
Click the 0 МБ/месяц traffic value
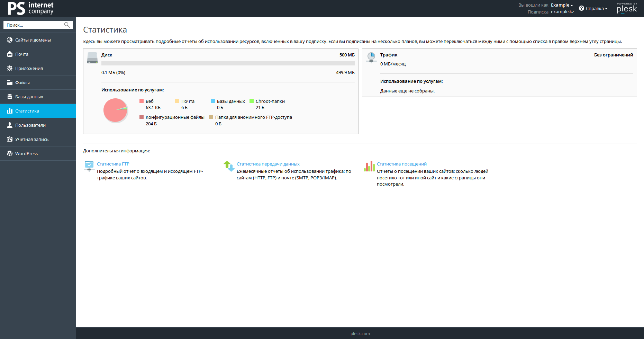pyautogui.click(x=393, y=64)
